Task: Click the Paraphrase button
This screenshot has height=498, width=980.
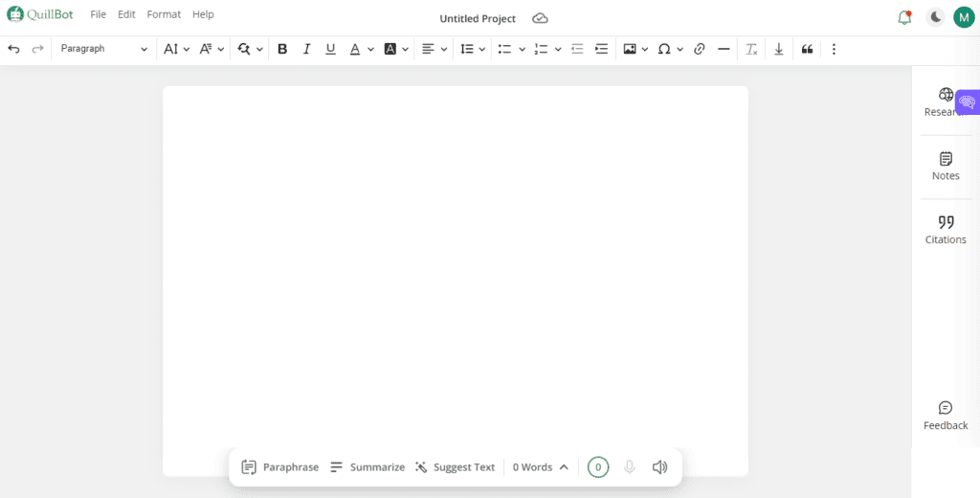Action: coord(279,467)
